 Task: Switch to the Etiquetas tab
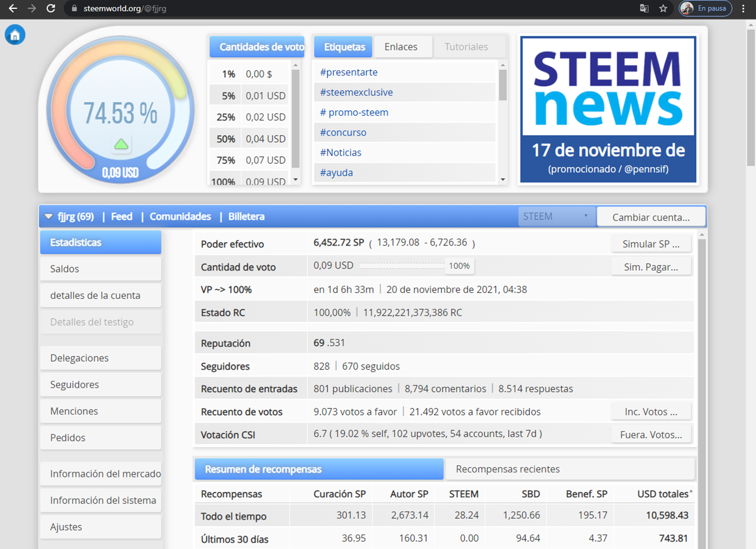(344, 47)
